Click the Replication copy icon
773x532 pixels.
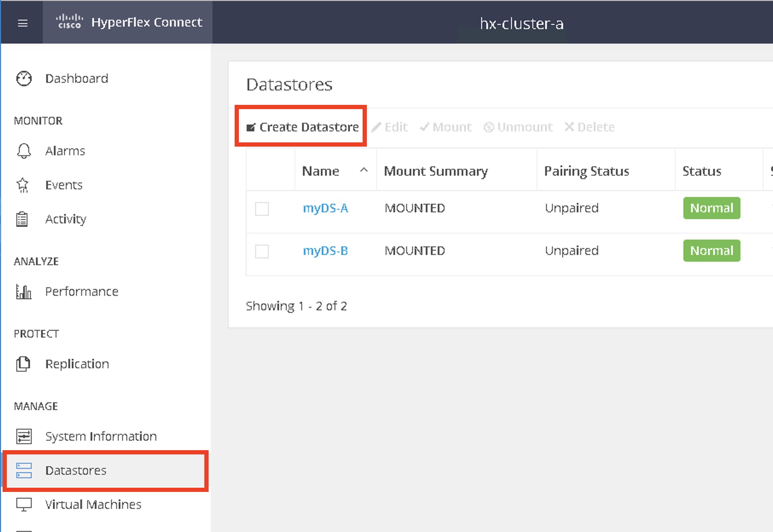pyautogui.click(x=23, y=364)
